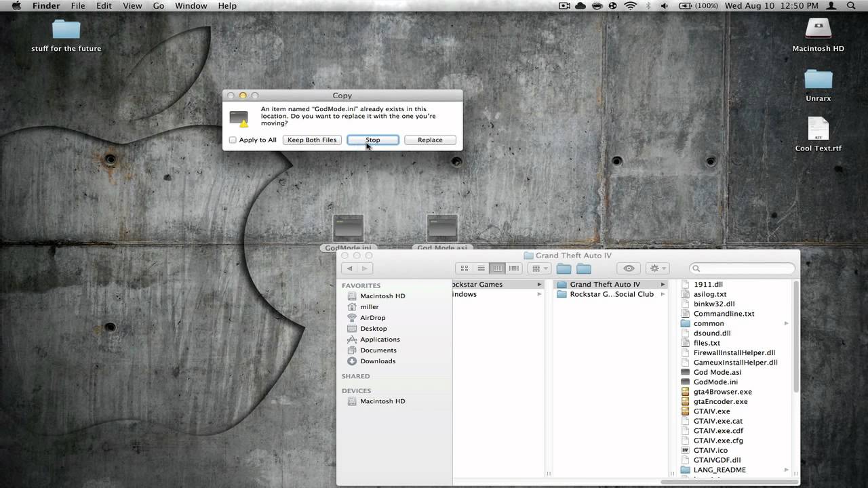
Task: Switch Finder to Cover Flow view
Action: [514, 268]
